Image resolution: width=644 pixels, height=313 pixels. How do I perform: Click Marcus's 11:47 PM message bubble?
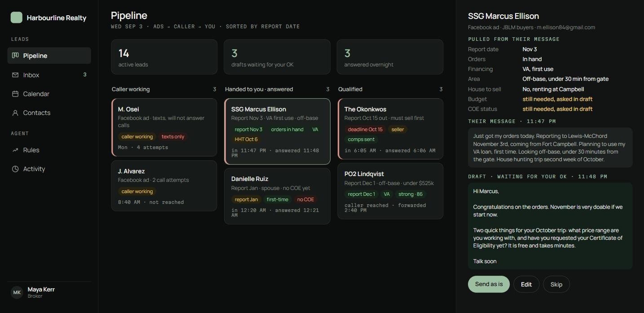(x=550, y=147)
